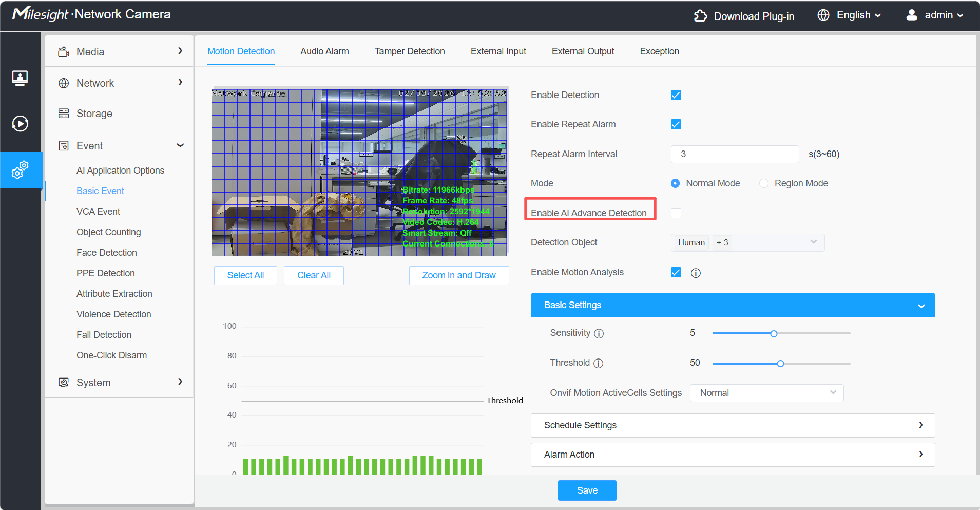This screenshot has height=510, width=980.
Task: Show Enable Motion Analysis info tooltip icon
Action: [x=696, y=273]
